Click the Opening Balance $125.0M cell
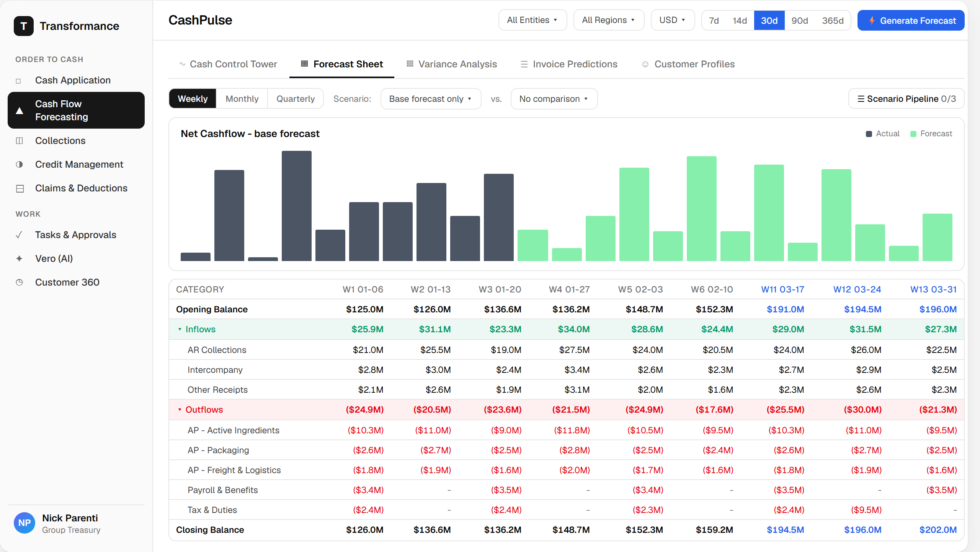980x552 pixels. coord(364,310)
